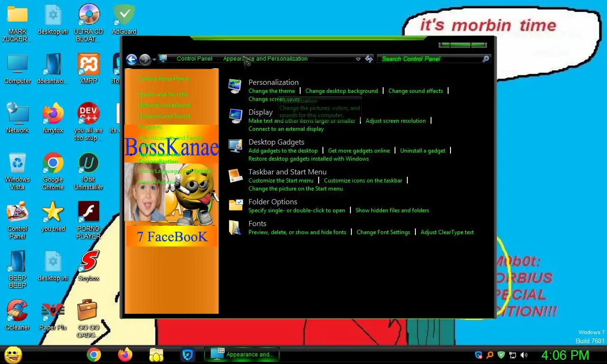Click the Control Panel icon in address bar
The width and height of the screenshot is (607, 364).
(163, 59)
